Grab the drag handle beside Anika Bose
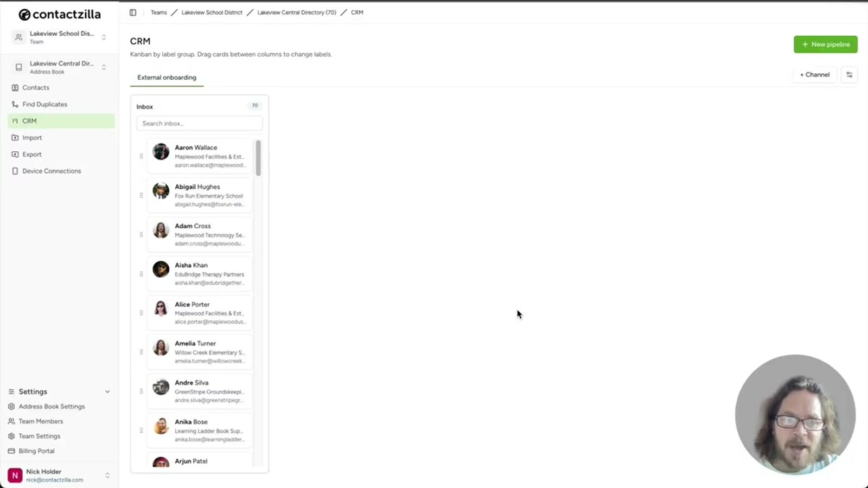The image size is (868, 488). 141,431
